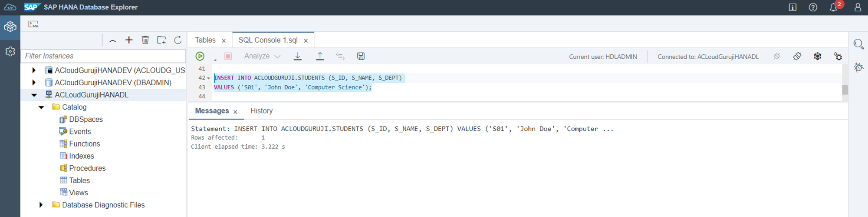The image size is (868, 217).
Task: Click the download (import file) arrow icon
Action: [298, 56]
